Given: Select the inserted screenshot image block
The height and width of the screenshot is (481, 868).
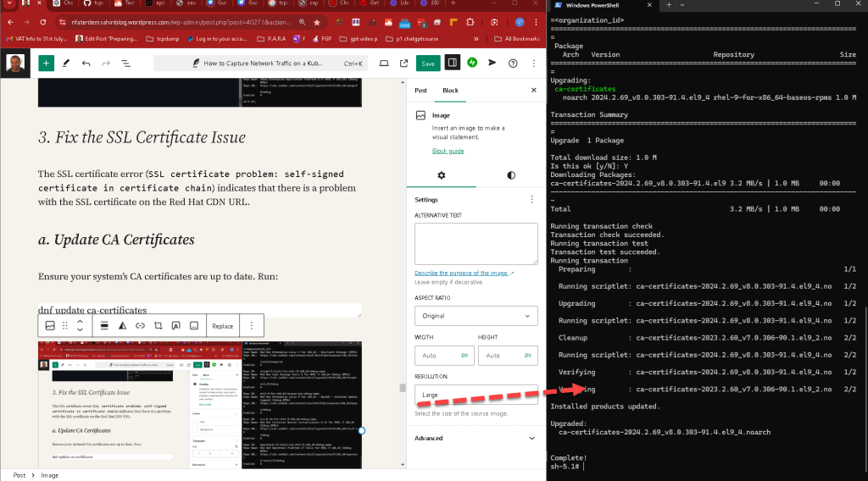Looking at the screenshot, I should coord(200,405).
